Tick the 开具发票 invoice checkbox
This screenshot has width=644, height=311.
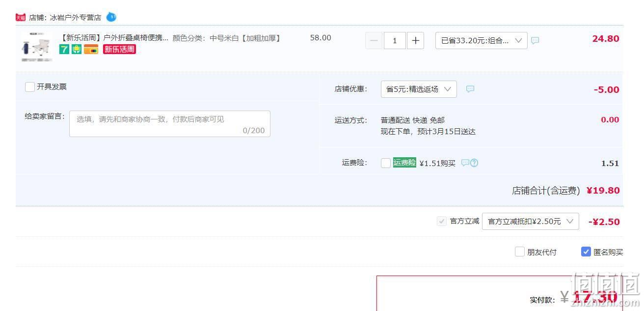(x=30, y=87)
